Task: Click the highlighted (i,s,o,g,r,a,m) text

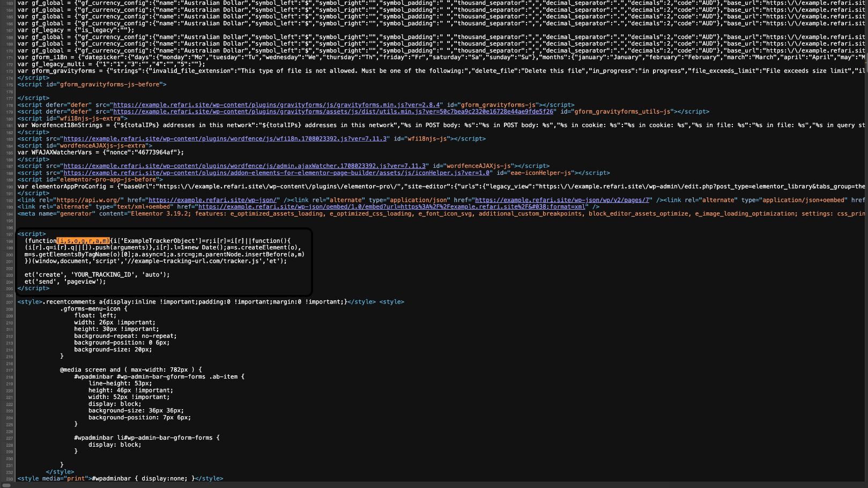Action: (83, 241)
